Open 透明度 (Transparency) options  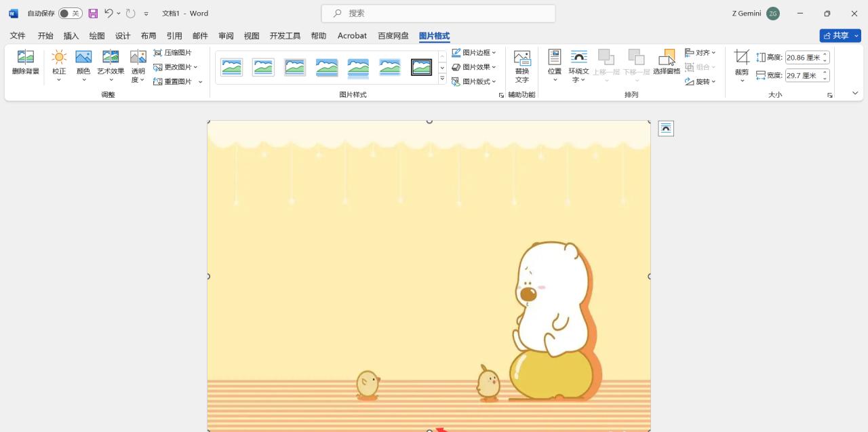[138, 66]
